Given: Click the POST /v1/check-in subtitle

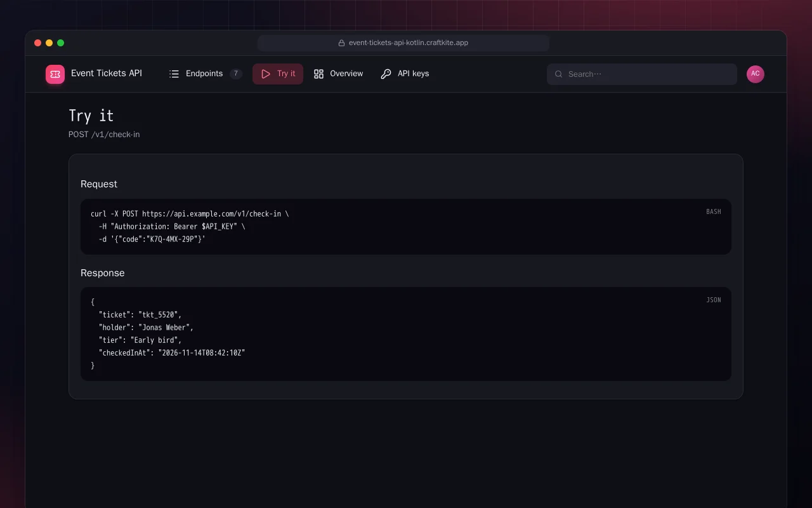Looking at the screenshot, I should (104, 135).
